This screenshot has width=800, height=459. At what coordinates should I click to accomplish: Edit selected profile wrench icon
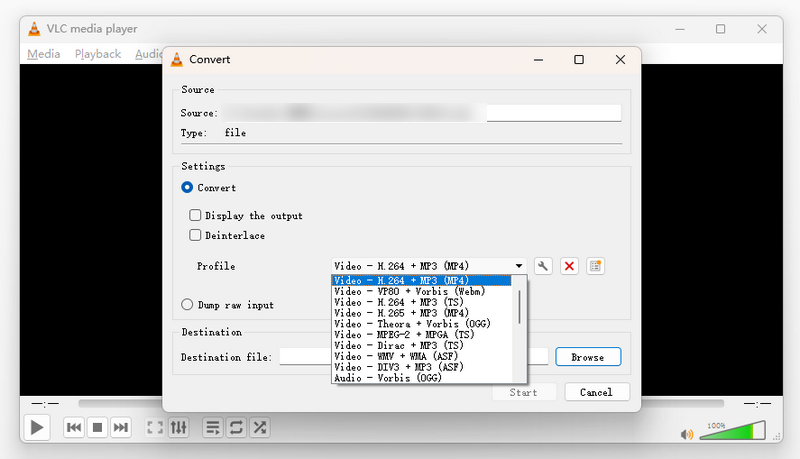click(x=543, y=266)
